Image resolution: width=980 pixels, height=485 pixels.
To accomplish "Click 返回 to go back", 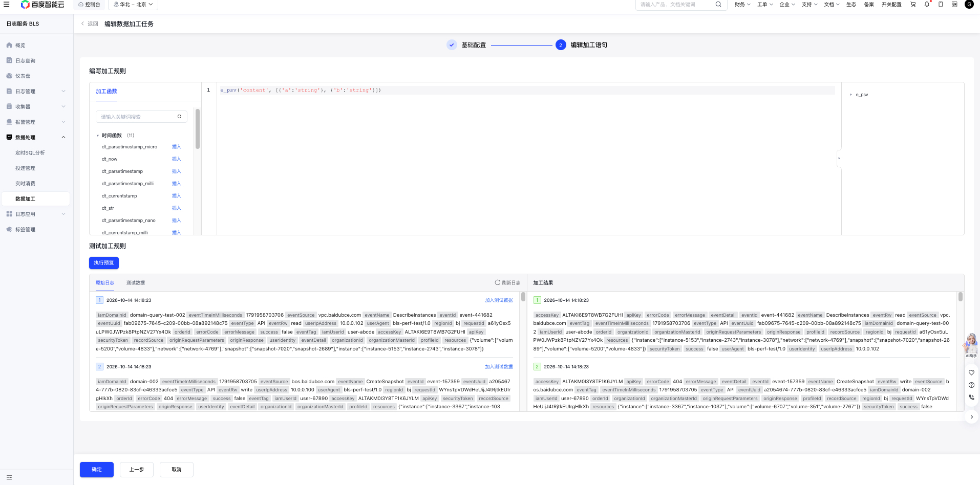I will point(90,24).
